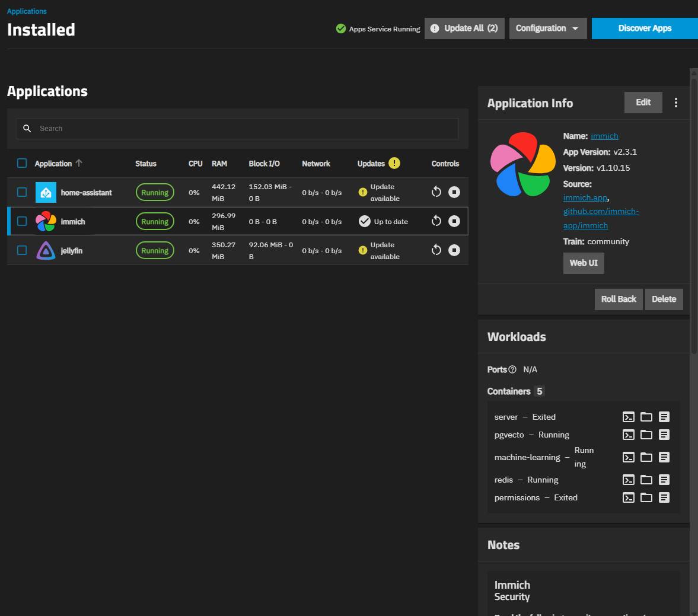Click the '152.03 MiB - 0 B' cell
The height and width of the screenshot is (616, 698).
pyautogui.click(x=270, y=192)
